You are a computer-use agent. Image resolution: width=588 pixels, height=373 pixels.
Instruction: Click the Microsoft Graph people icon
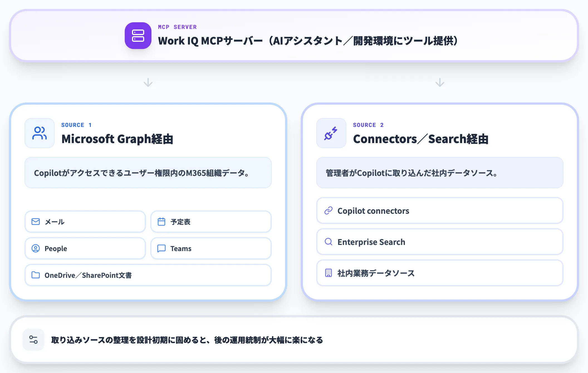[x=40, y=133]
